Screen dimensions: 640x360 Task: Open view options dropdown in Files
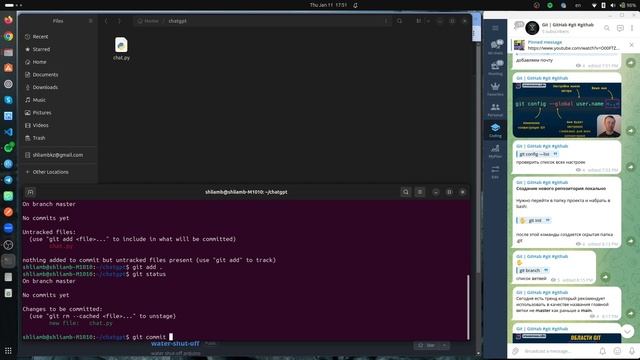(x=428, y=21)
